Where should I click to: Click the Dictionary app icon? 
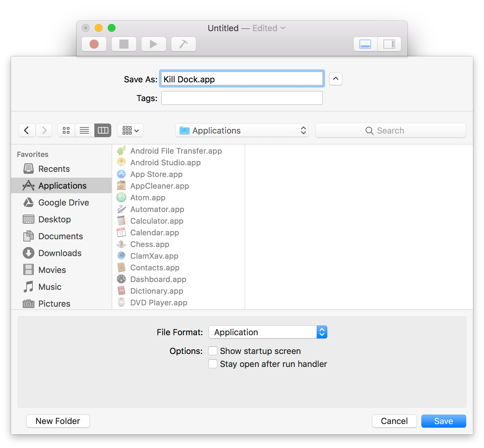[x=121, y=291]
